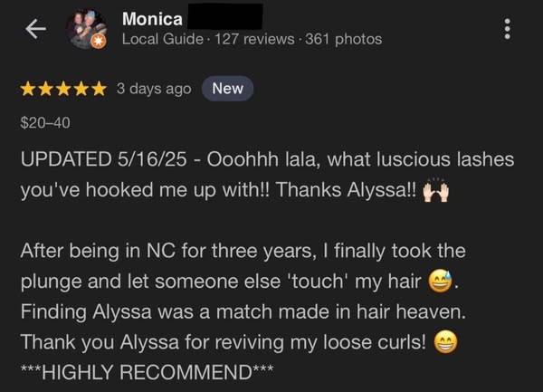
Task: Click the 'New' badge
Action: click(227, 89)
